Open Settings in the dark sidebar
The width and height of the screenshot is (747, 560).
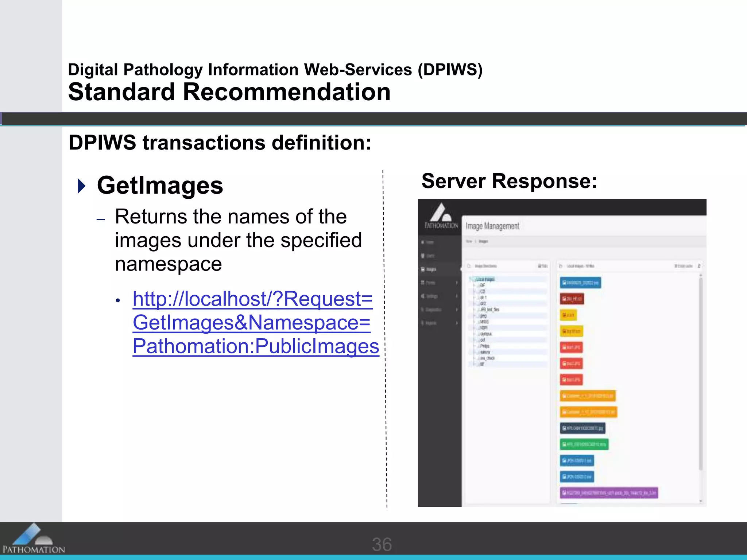pyautogui.click(x=429, y=296)
